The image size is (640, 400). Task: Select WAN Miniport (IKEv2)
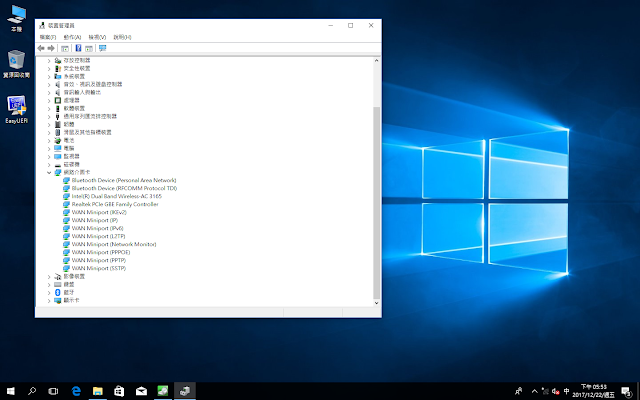click(99, 212)
